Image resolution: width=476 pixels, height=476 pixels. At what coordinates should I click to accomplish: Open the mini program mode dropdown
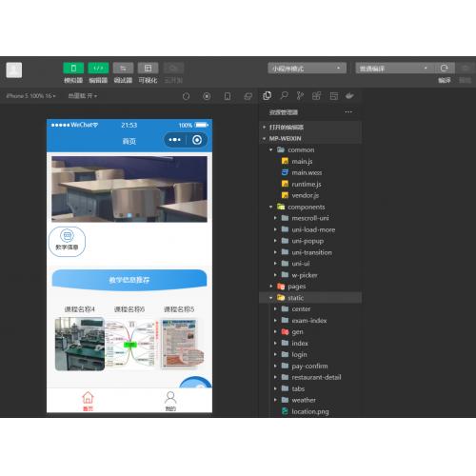(x=307, y=68)
